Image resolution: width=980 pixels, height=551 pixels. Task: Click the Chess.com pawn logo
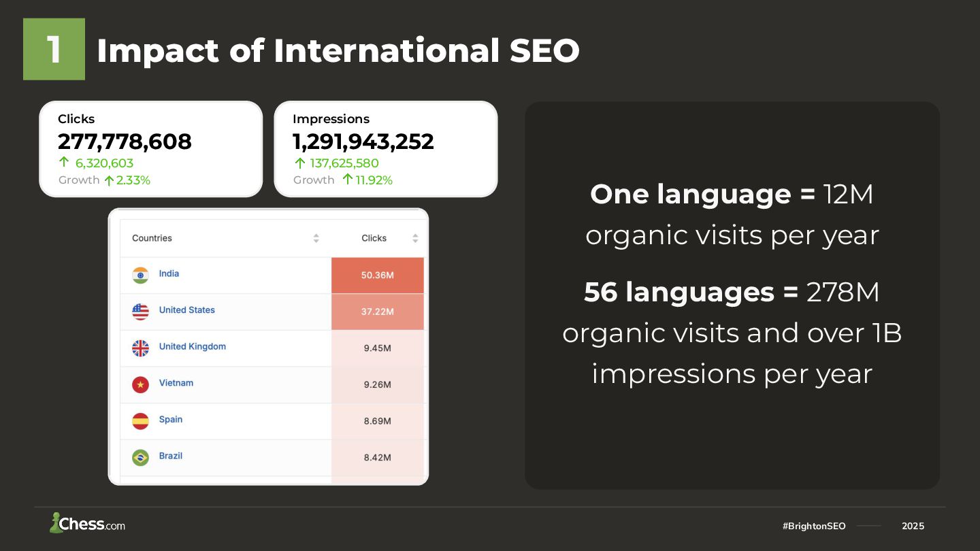[56, 522]
